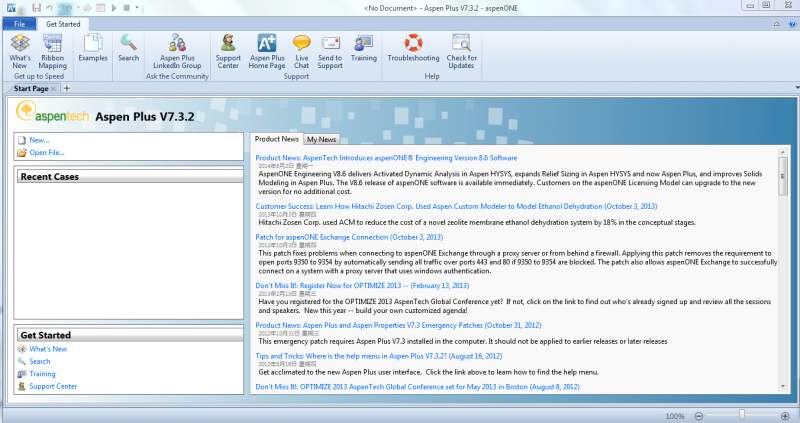
Task: Select the Get Started ribbon tab
Action: click(63, 24)
